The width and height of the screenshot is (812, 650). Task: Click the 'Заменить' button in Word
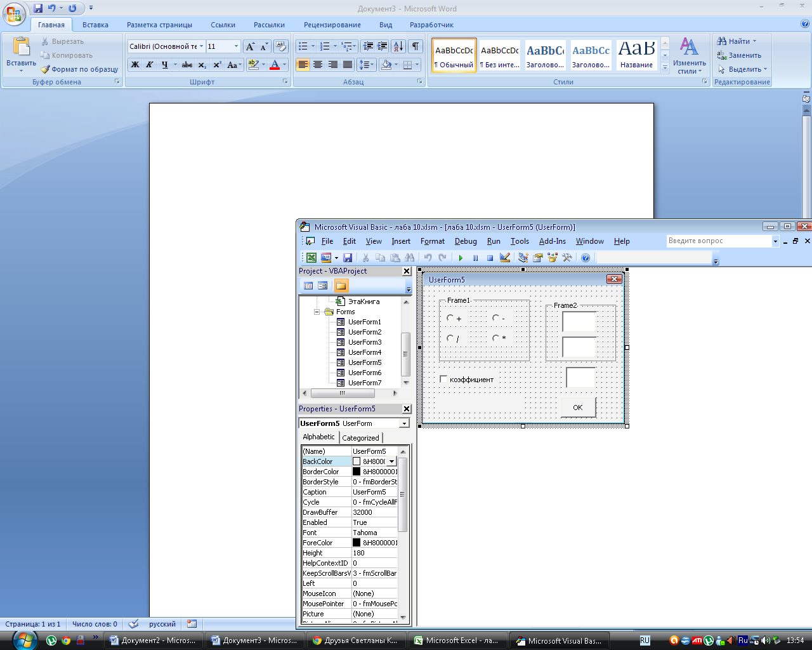[739, 55]
